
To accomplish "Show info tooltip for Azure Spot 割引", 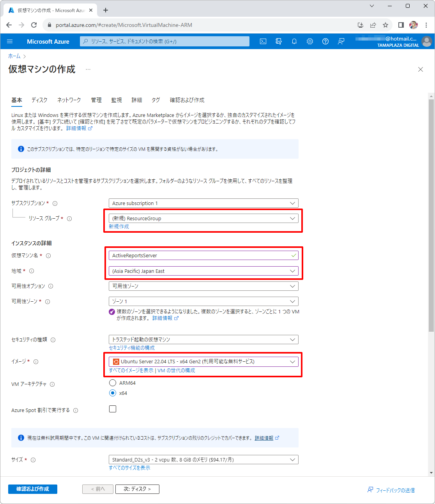I will [x=76, y=410].
